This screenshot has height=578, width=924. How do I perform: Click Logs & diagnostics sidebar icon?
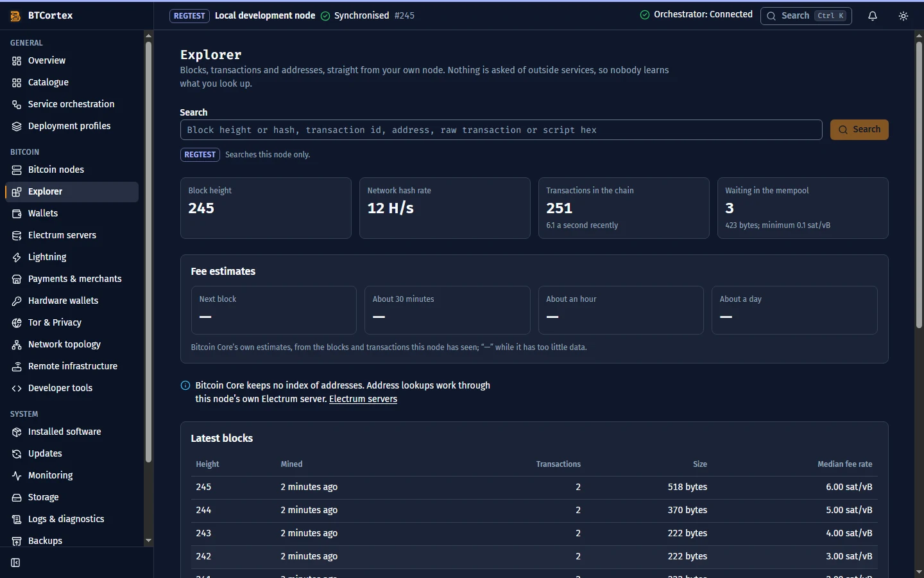(x=17, y=520)
